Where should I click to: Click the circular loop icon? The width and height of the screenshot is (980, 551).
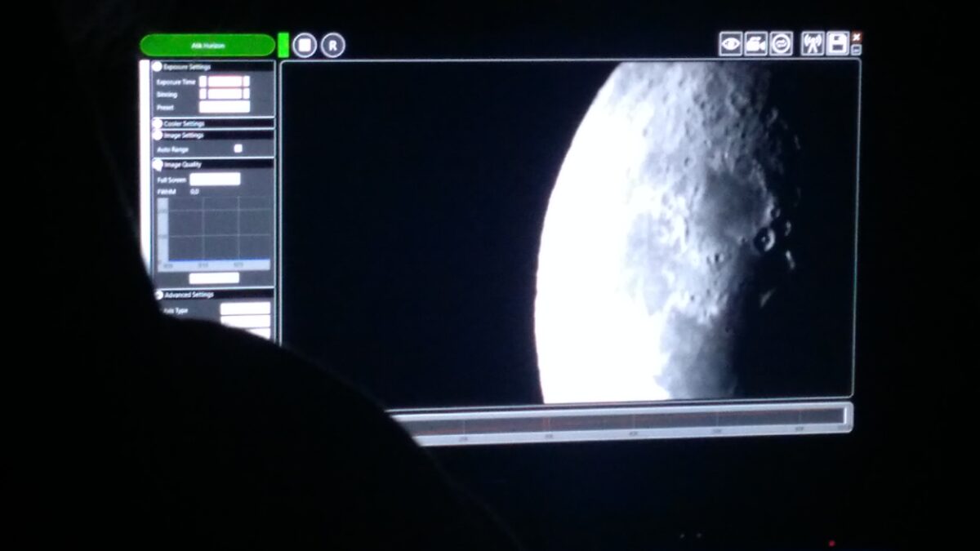click(781, 43)
